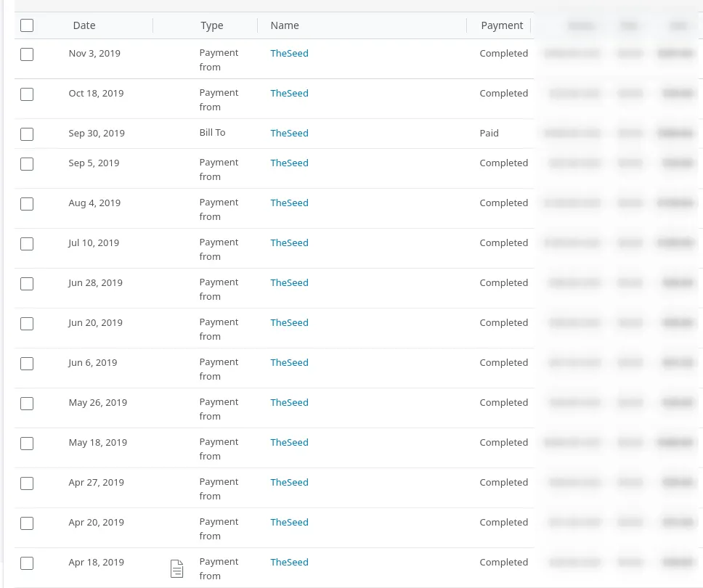Check the Sep 30, 2019 Bill To row
The image size is (703, 588).
click(27, 134)
